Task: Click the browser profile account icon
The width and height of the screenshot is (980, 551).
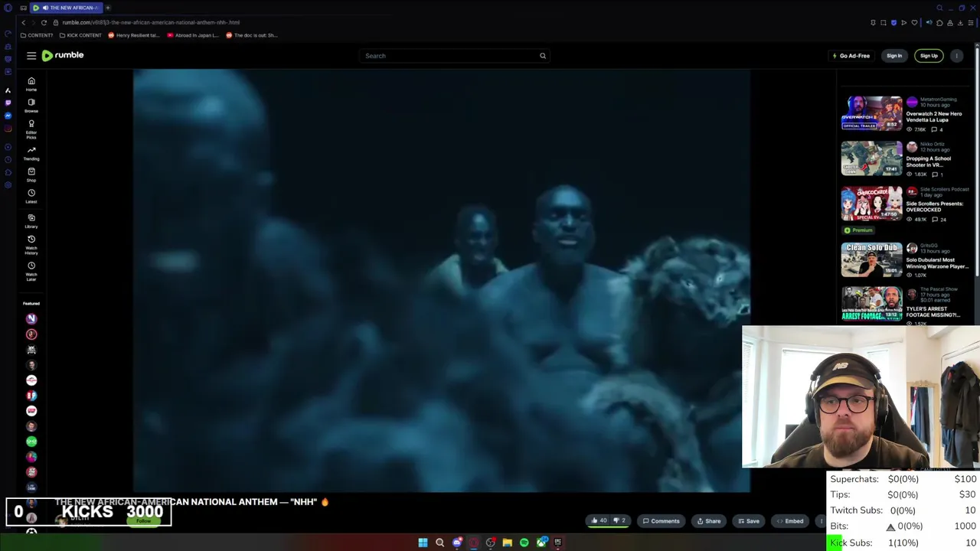Action: pos(950,23)
